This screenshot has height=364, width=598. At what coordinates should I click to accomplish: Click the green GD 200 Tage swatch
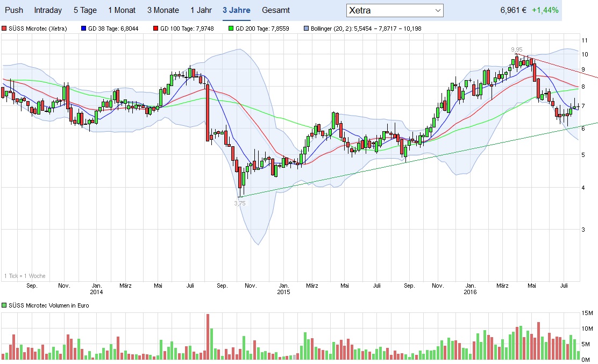(x=231, y=28)
